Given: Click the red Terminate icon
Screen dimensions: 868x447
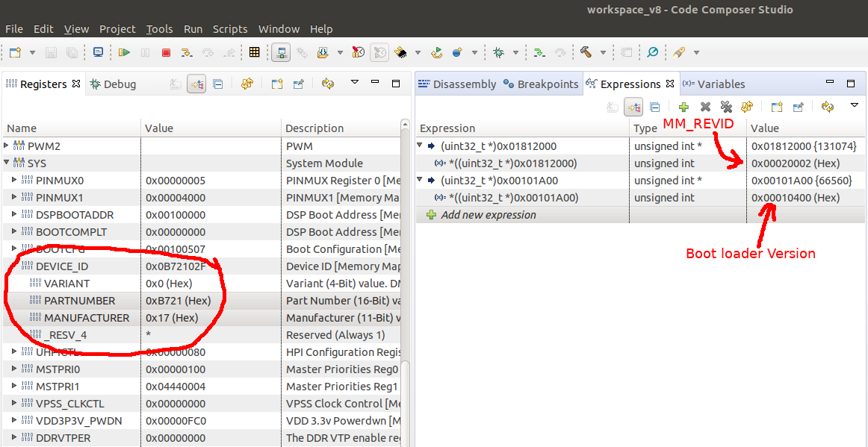Looking at the screenshot, I should click(166, 52).
